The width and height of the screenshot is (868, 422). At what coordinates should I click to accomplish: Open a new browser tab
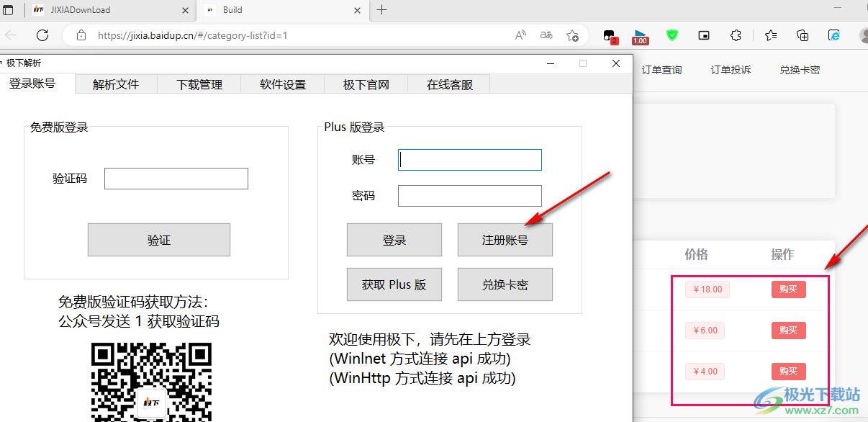tap(381, 10)
